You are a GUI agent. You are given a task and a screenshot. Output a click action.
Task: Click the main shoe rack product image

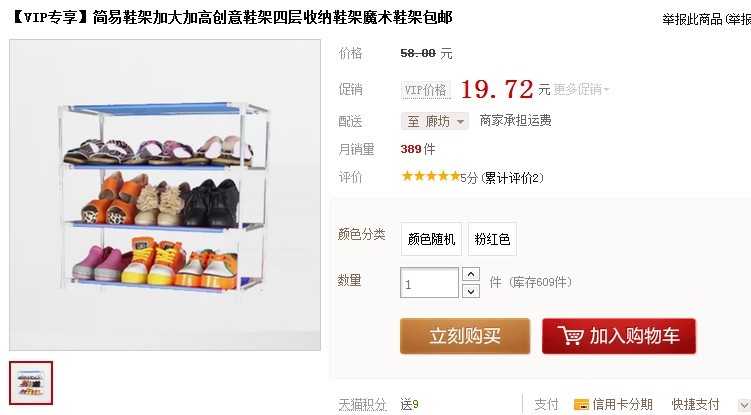pos(165,195)
